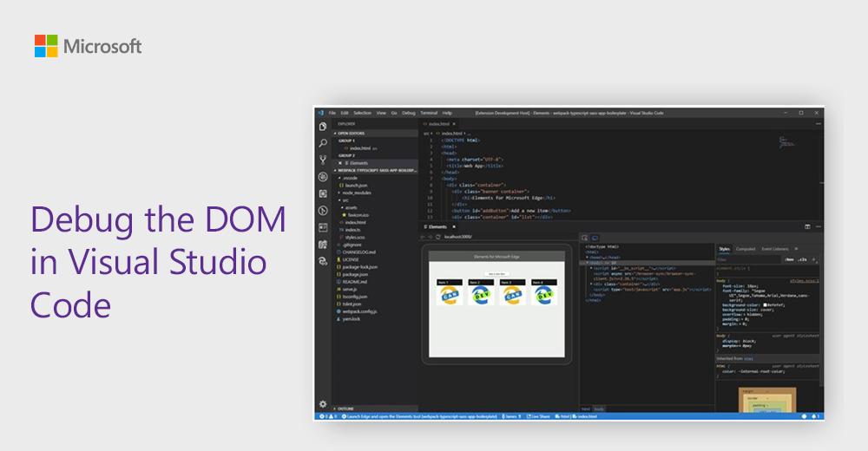The image size is (868, 451).
Task: Collapse the webpack-typescript-sass project section
Action: pos(375,171)
